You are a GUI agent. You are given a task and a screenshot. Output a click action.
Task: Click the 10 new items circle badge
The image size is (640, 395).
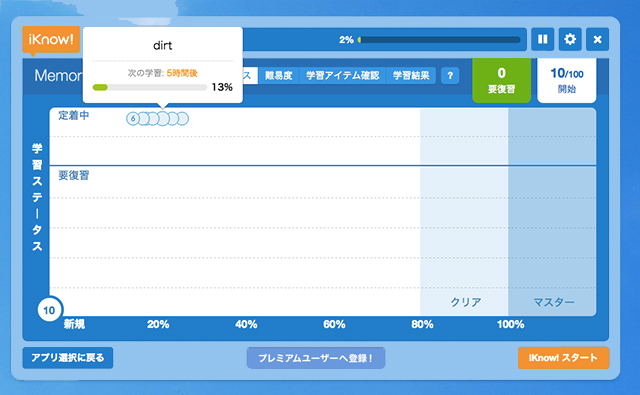click(49, 310)
